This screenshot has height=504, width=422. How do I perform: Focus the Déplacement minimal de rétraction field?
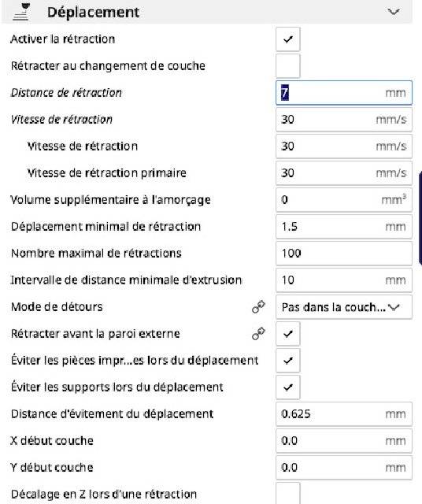click(x=344, y=227)
